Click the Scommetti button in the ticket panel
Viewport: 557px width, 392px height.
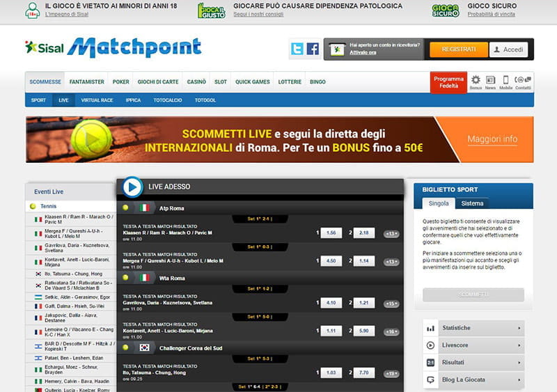point(473,295)
